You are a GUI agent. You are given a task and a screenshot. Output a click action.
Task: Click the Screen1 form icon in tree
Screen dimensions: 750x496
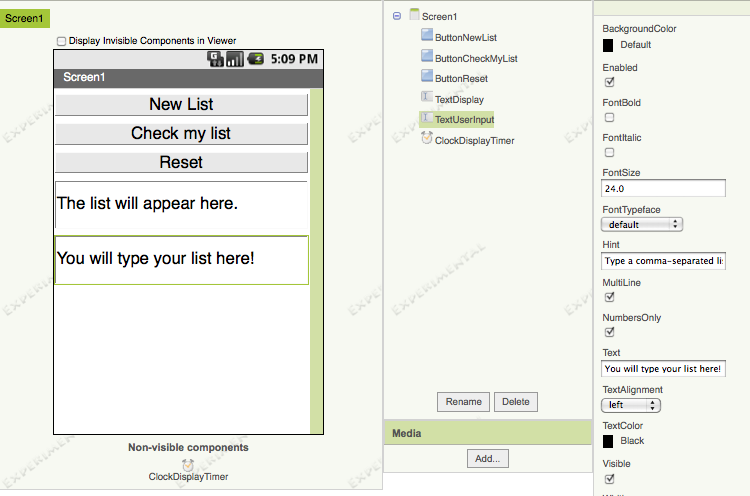click(x=414, y=16)
